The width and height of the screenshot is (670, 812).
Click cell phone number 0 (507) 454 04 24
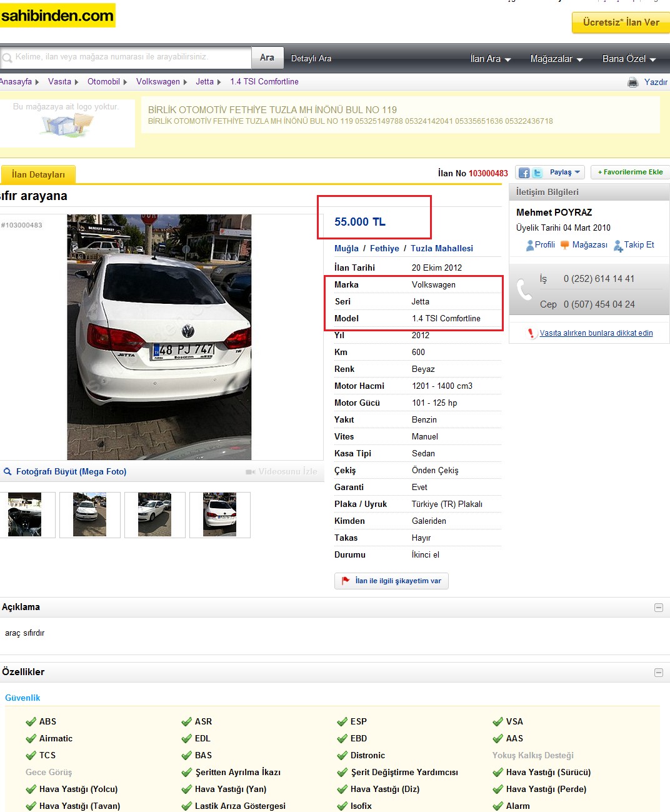pos(599,304)
